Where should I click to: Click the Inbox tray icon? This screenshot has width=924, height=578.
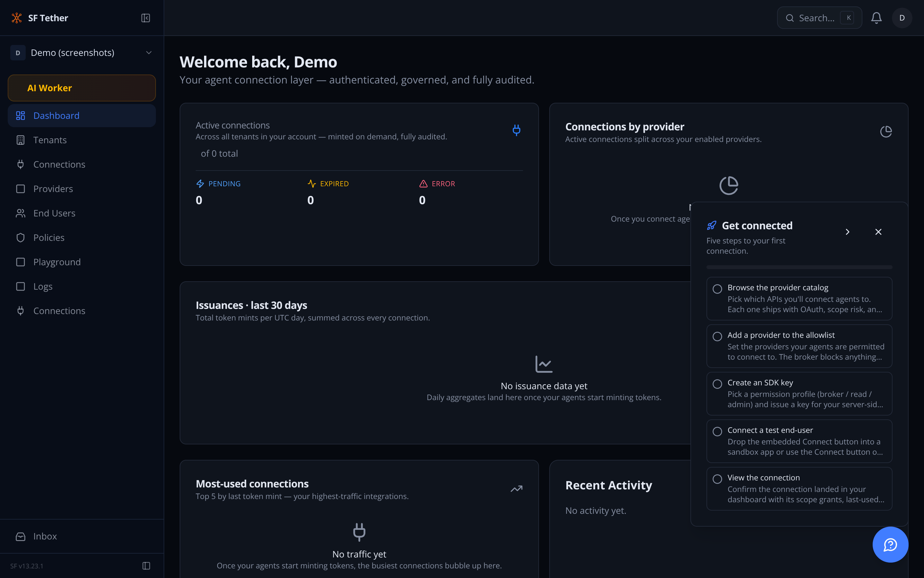coord(21,536)
